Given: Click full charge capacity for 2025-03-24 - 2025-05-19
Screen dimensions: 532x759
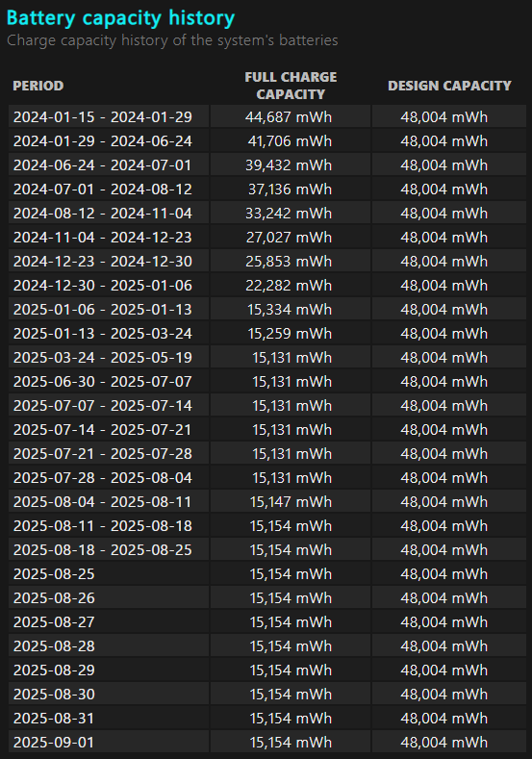Looking at the screenshot, I should 291,358.
